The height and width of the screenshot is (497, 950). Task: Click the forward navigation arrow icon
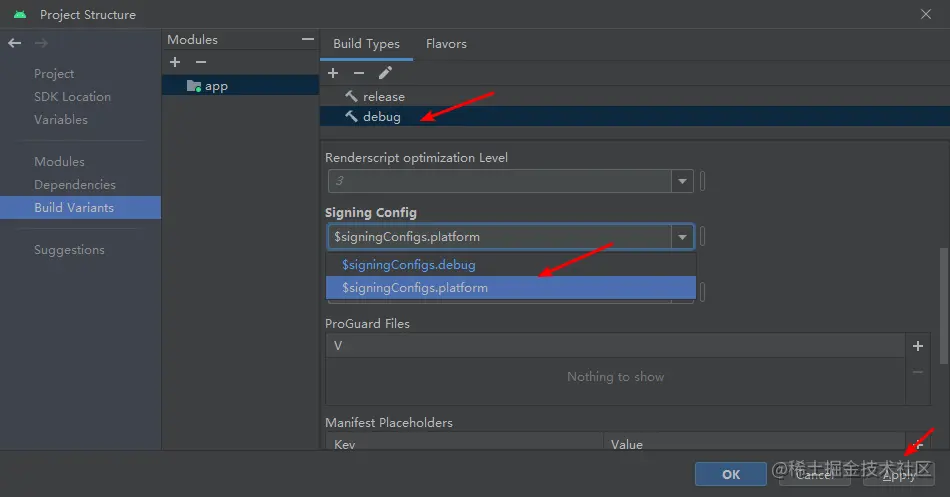click(x=41, y=43)
